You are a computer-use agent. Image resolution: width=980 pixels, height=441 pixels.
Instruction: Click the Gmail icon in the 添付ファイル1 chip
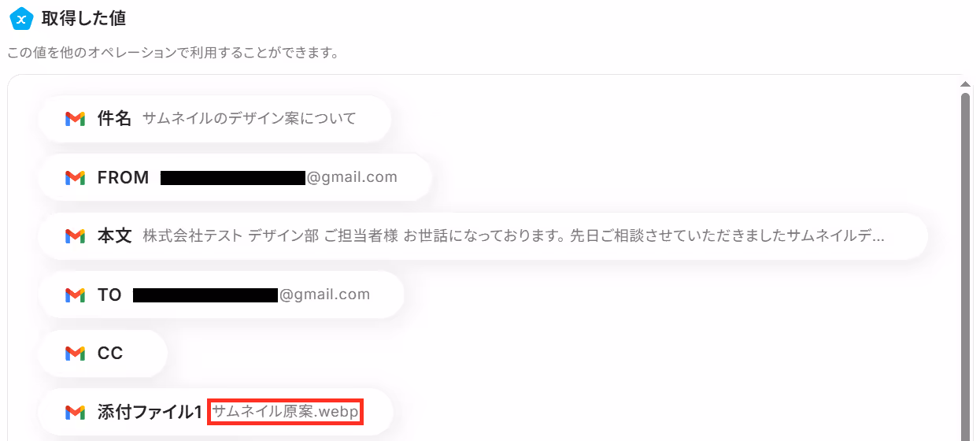click(x=75, y=412)
